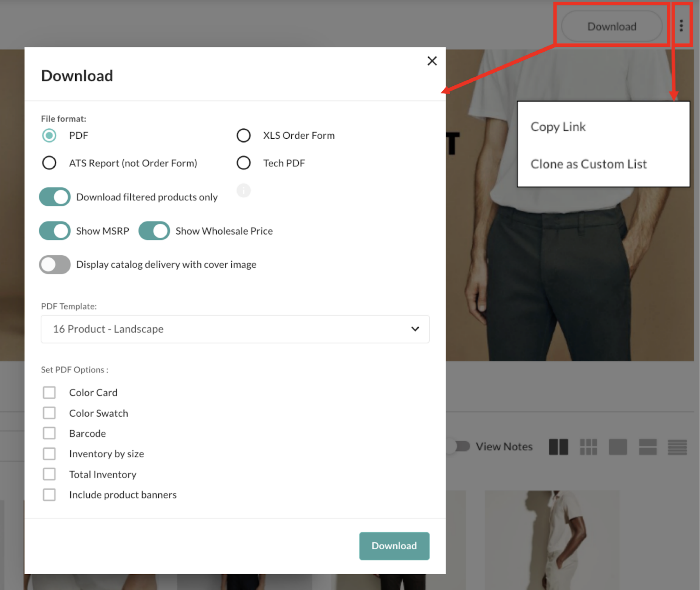Choose Copy Link from the menu
Screen dimensions: 700x590
[558, 127]
